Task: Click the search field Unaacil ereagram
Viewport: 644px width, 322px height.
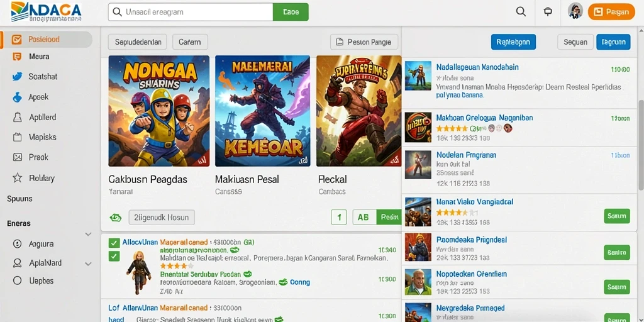Action: tap(191, 12)
